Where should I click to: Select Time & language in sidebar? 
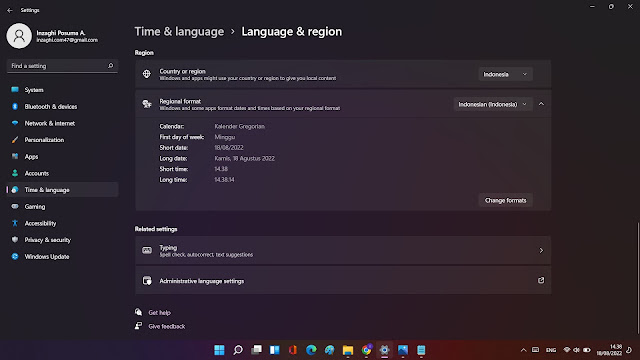pos(62,190)
